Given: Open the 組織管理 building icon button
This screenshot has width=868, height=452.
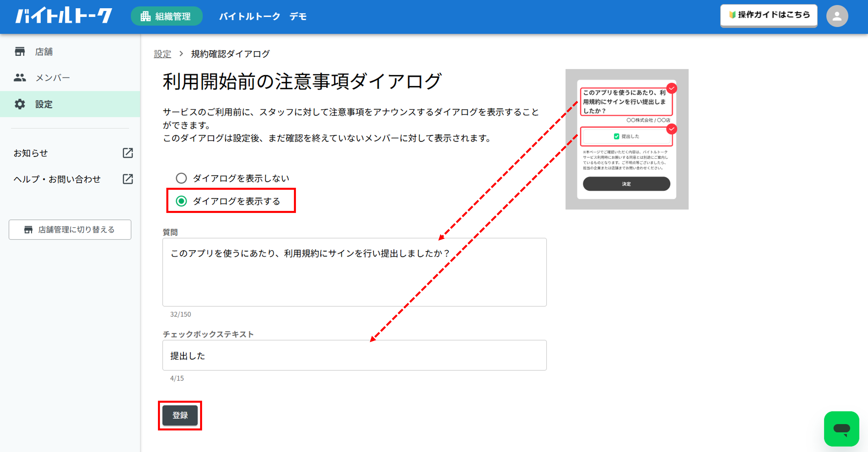Looking at the screenshot, I should point(167,16).
